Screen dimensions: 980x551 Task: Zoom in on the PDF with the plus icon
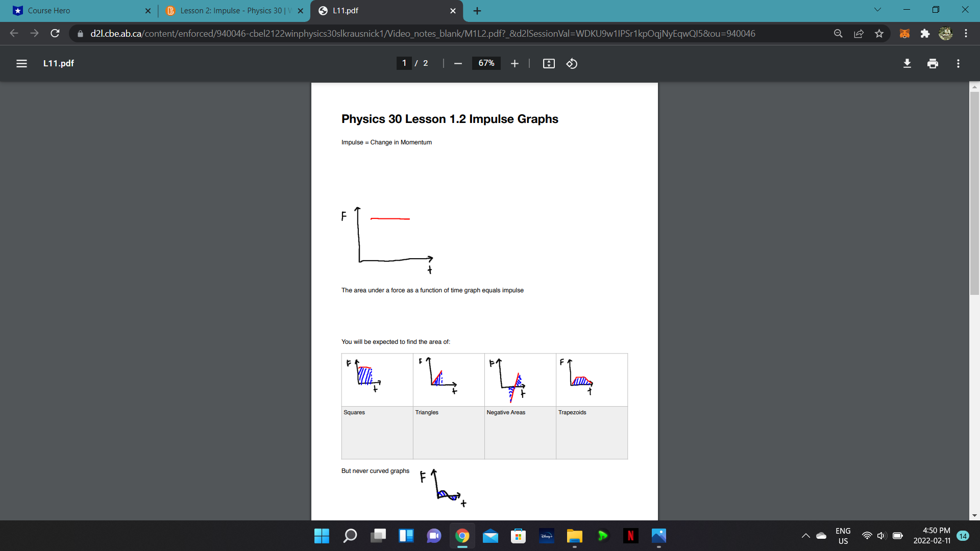514,63
